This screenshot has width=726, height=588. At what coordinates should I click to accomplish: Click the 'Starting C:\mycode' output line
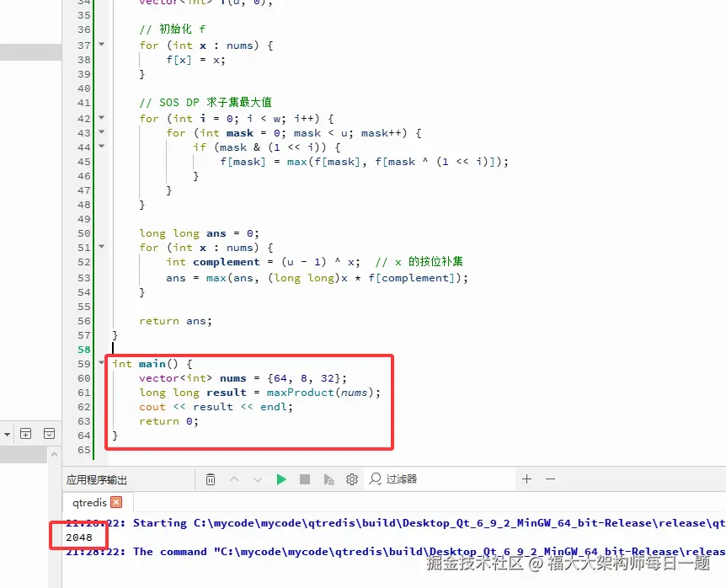[395, 523]
